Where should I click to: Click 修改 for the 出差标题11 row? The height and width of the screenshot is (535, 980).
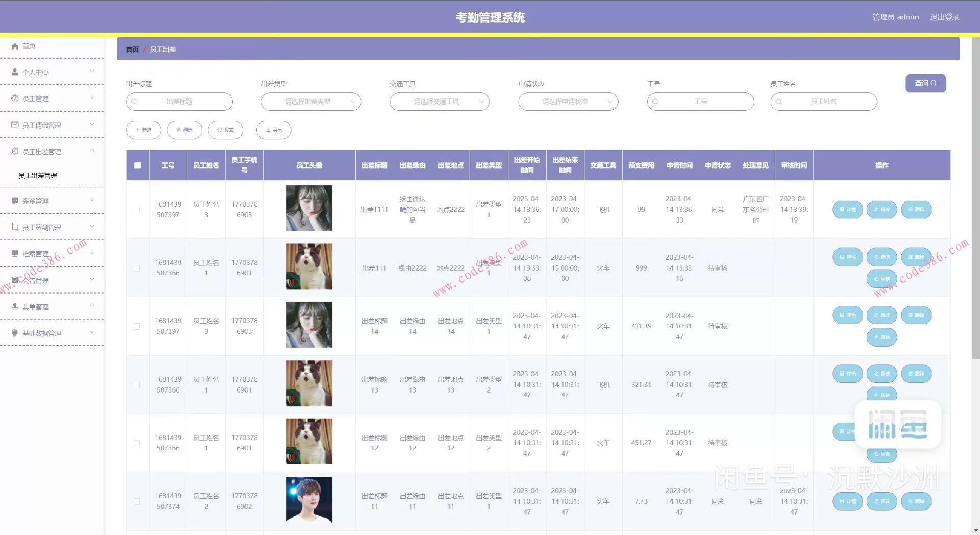pos(882,501)
